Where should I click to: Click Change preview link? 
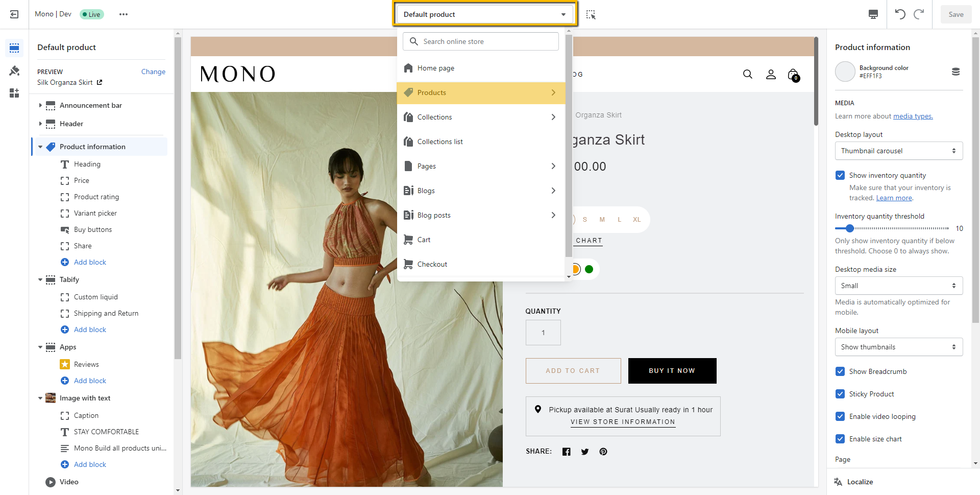click(x=153, y=72)
